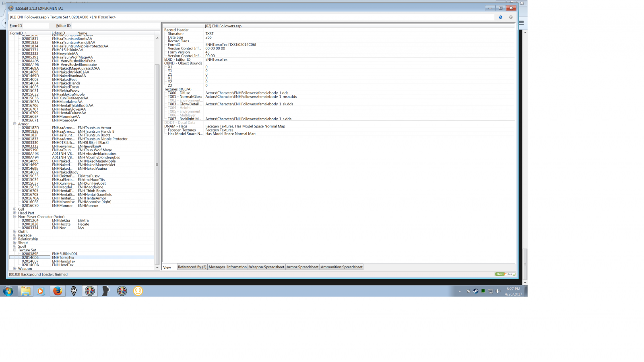Select the TX07 - Backlight texture row
The image size is (644, 362).
pyautogui.click(x=339, y=119)
